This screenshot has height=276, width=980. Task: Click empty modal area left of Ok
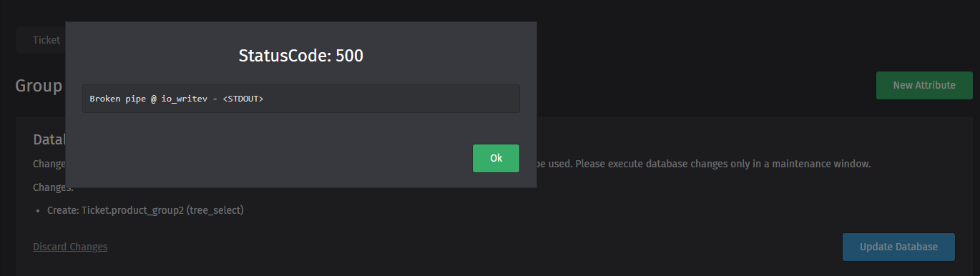click(272, 158)
